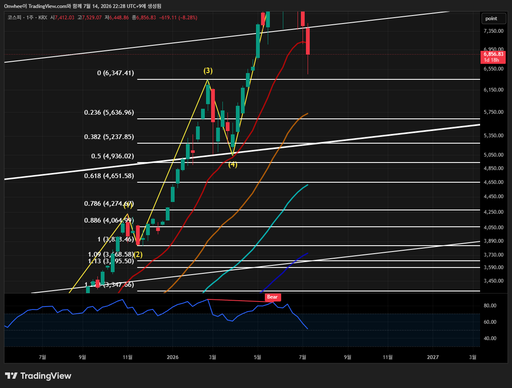Click the '5월' time axis label
Image resolution: width=512 pixels, height=388 pixels.
[257, 357]
